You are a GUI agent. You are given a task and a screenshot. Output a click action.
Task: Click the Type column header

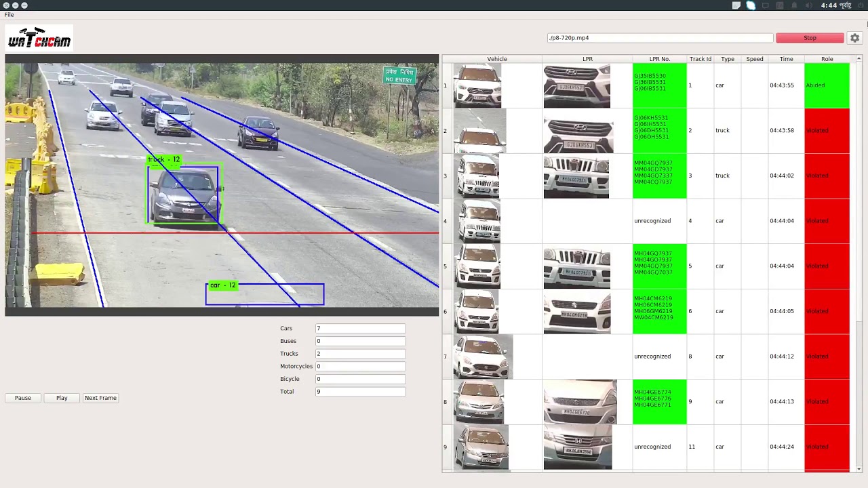(728, 59)
